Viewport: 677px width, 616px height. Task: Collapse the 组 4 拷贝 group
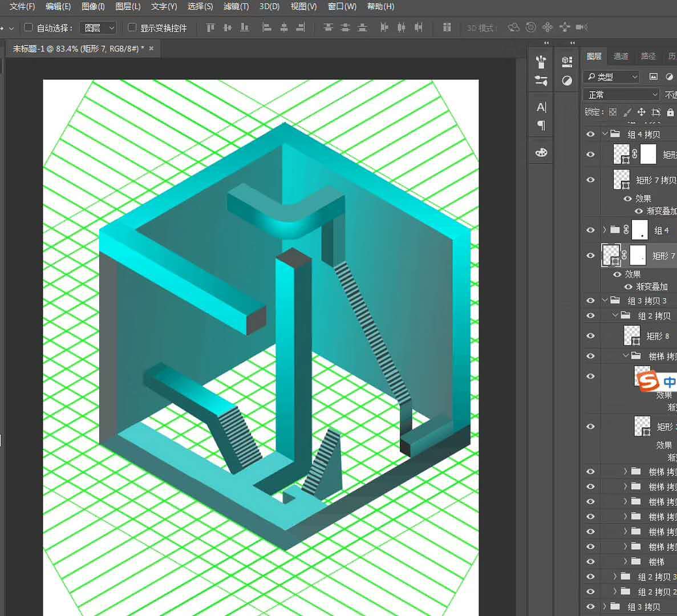605,134
